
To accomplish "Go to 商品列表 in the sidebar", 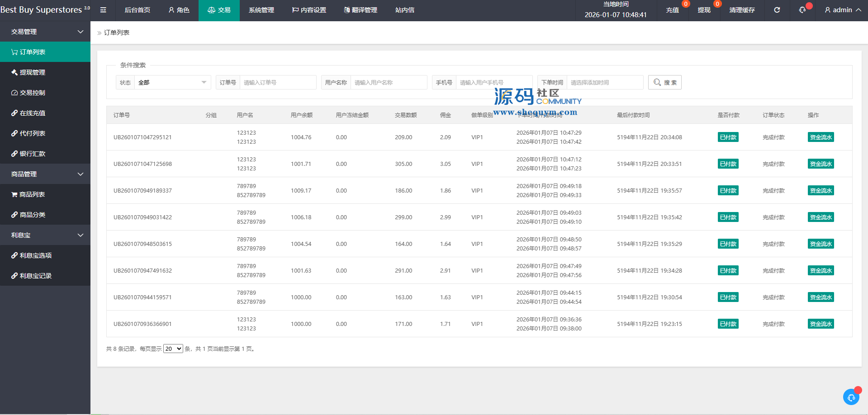I will point(32,194).
